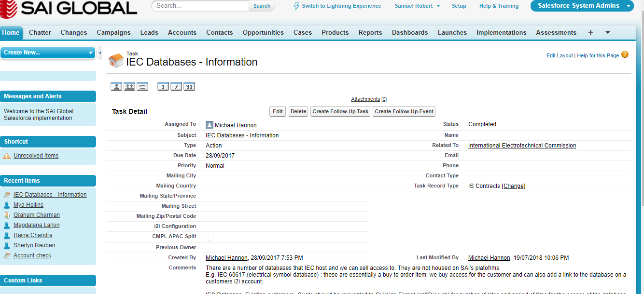Open the Attachments link
This screenshot has width=644, height=294.
pyautogui.click(x=365, y=99)
